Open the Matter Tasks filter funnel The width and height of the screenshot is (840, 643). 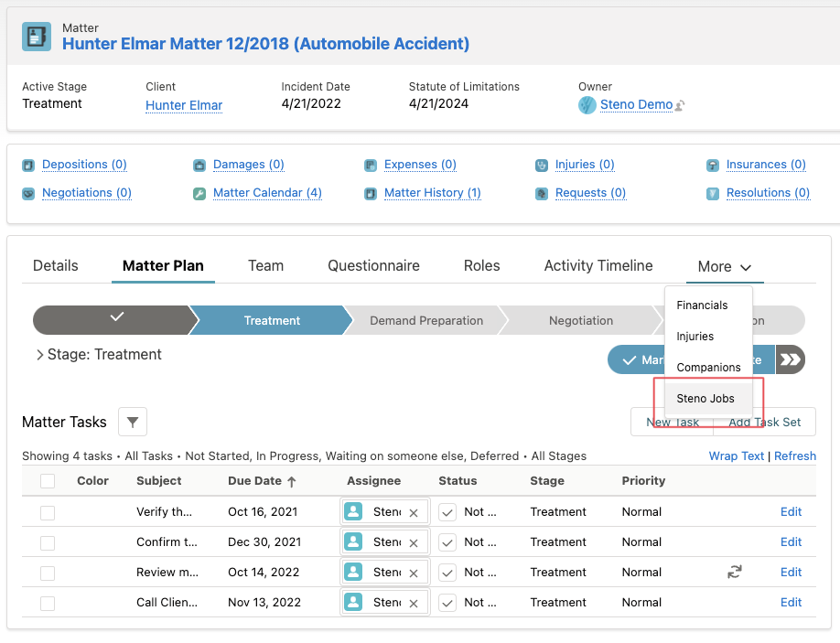(x=133, y=423)
